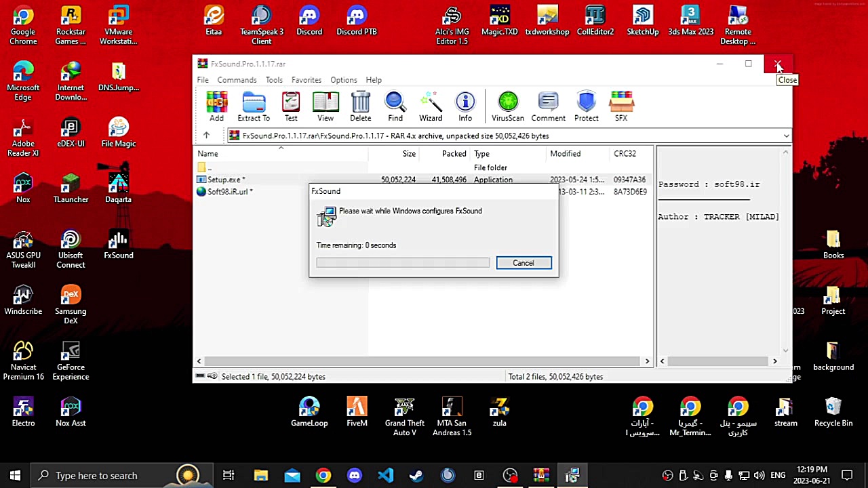Image resolution: width=868 pixels, height=488 pixels.
Task: Sort the file list by Name column
Action: 281,154
